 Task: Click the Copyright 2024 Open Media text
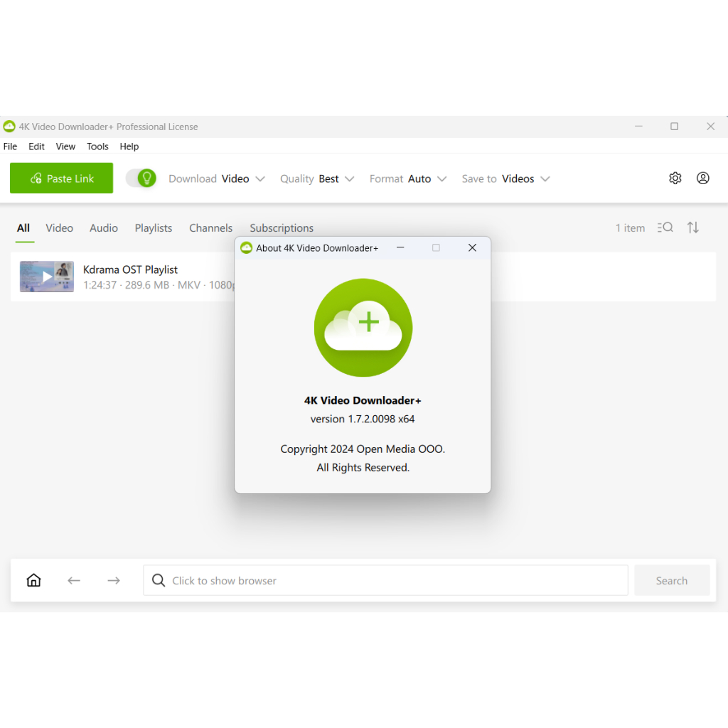coord(363,449)
